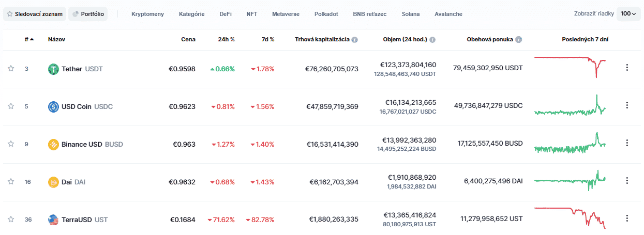This screenshot has height=235, width=644.
Task: Select the Solana category tab
Action: click(x=411, y=14)
